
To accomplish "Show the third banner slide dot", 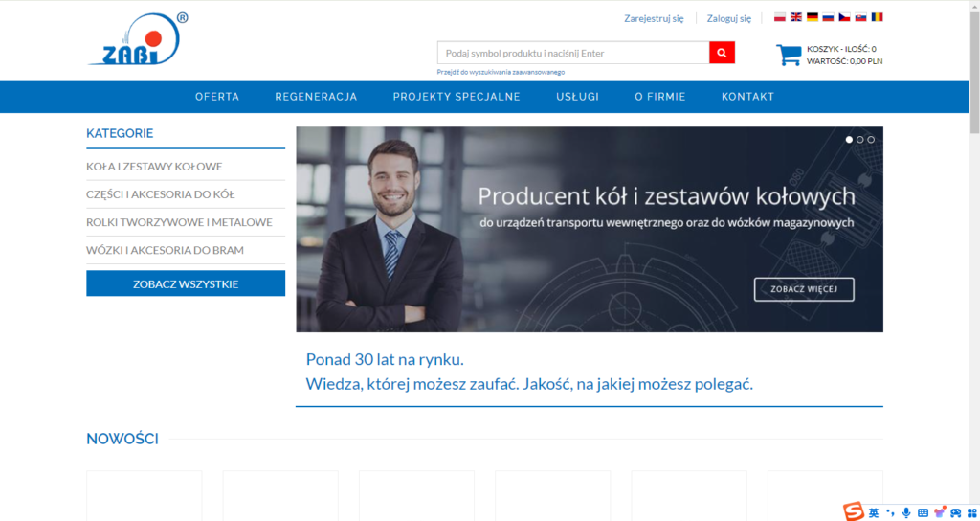I will pyautogui.click(x=871, y=140).
